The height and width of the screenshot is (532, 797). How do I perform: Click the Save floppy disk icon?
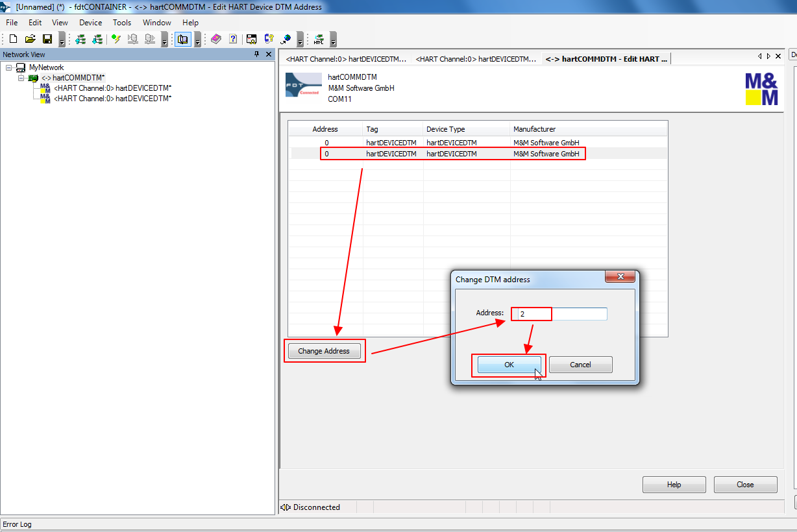[x=47, y=39]
